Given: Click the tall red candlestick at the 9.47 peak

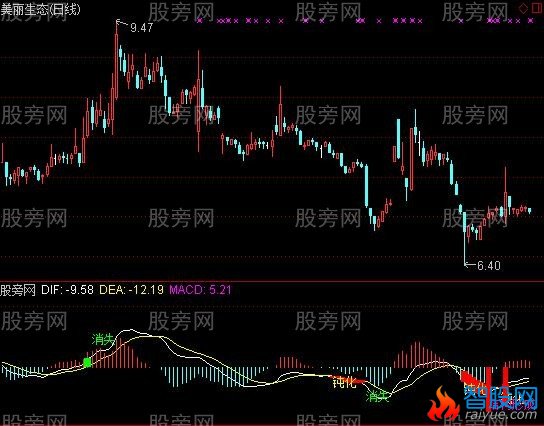Looking at the screenshot, I should point(117,61).
